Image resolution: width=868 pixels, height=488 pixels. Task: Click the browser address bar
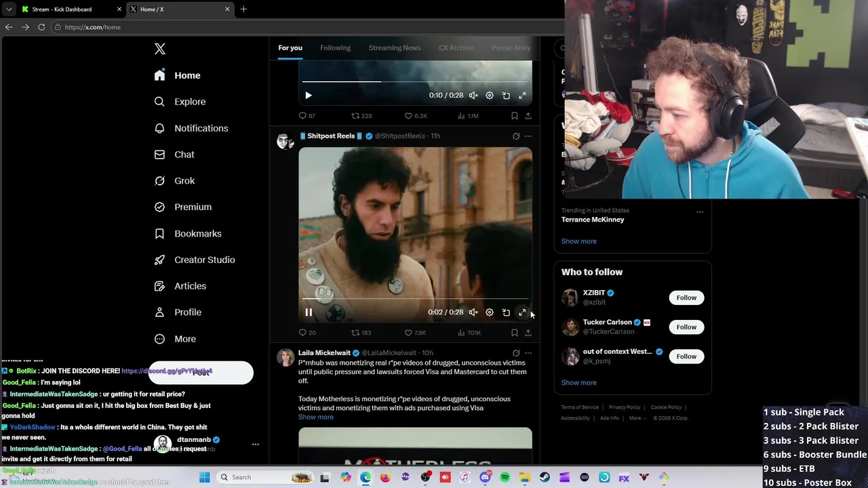pos(305,27)
